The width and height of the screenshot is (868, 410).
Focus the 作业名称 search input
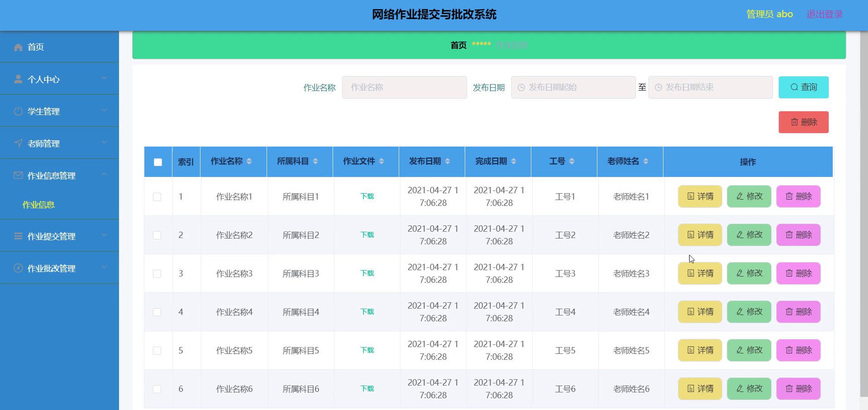(x=404, y=87)
